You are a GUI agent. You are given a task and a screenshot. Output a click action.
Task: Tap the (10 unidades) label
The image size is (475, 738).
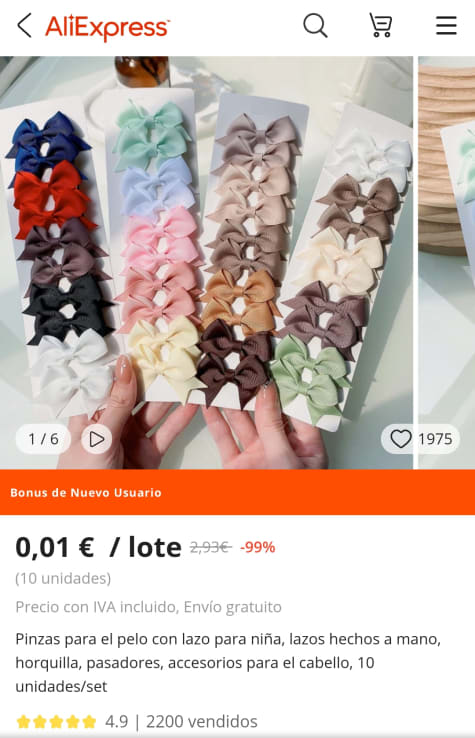pos(63,578)
